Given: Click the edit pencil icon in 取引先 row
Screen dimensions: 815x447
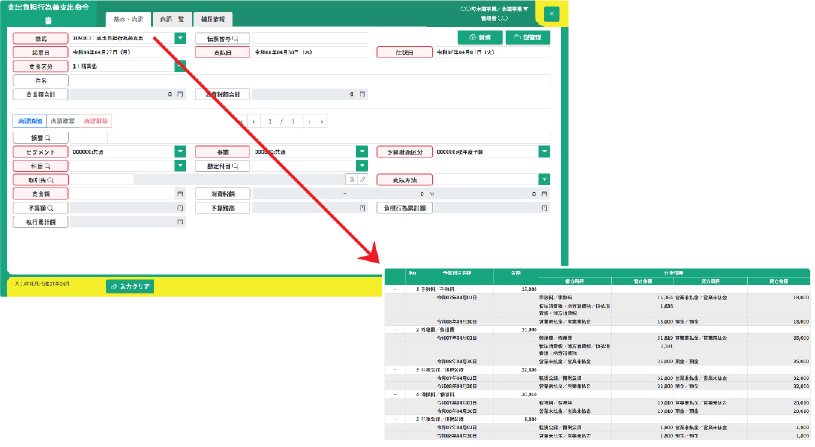Looking at the screenshot, I should coord(363,180).
